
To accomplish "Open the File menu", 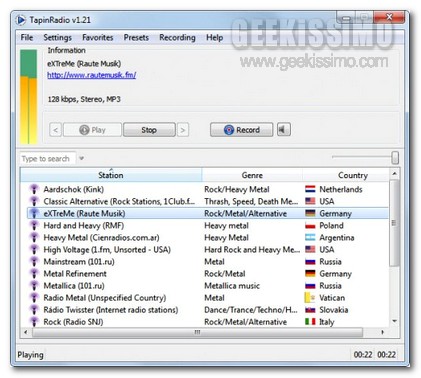I will [27, 38].
